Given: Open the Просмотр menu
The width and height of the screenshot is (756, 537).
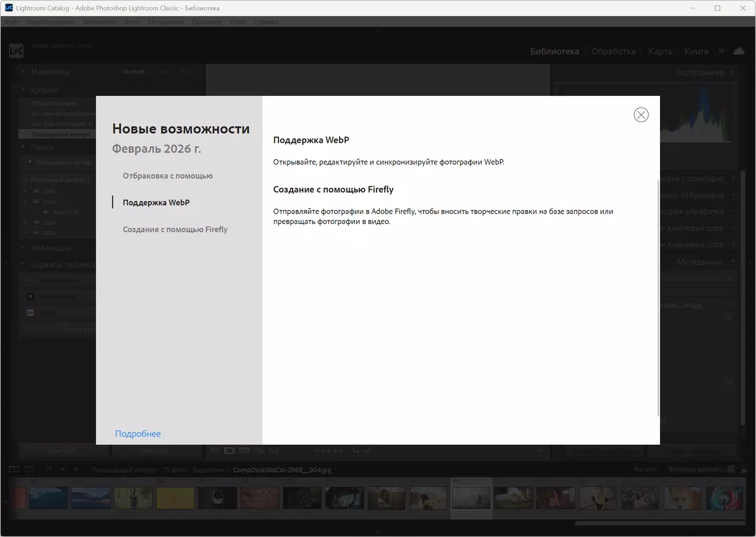Looking at the screenshot, I should point(207,22).
